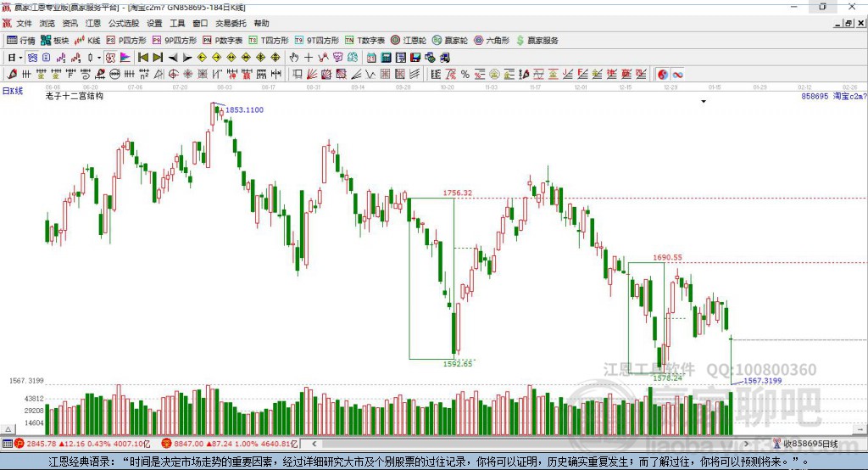Click the color-gradient triangle indicator icon

pyautogui.click(x=125, y=58)
